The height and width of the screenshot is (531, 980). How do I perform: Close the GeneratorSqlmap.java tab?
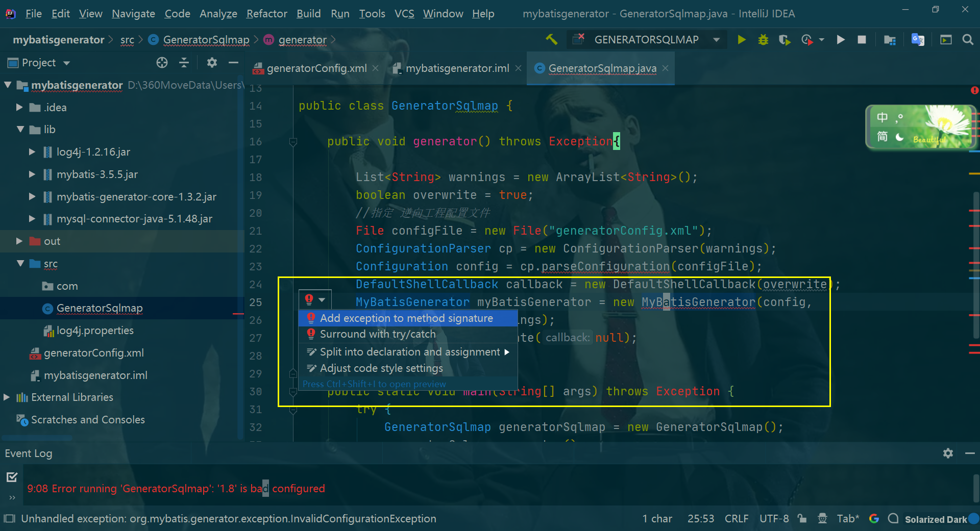665,68
